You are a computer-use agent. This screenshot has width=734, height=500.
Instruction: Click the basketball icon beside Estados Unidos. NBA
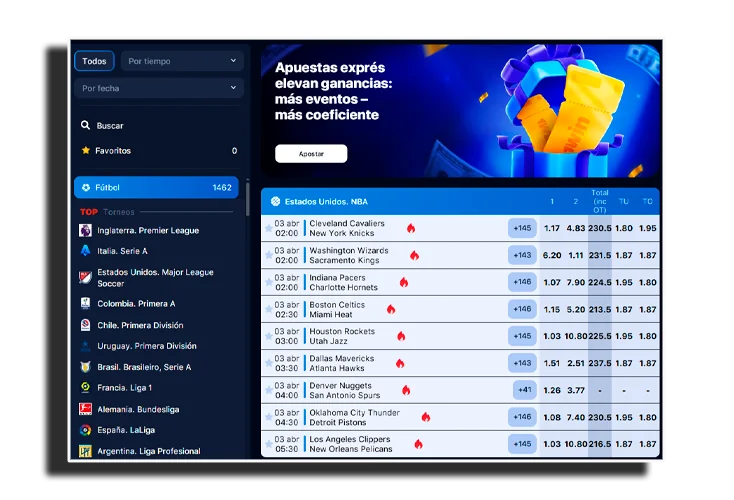[x=275, y=201]
